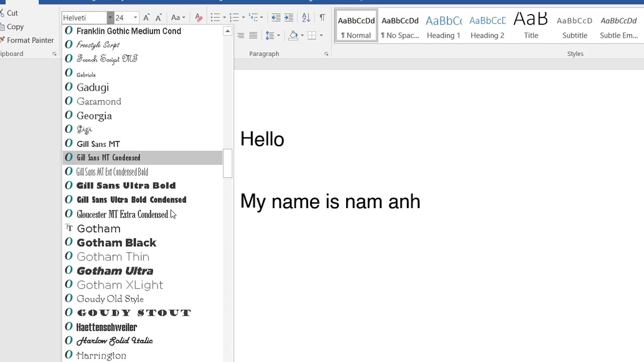Select Haettenschweiler font
This screenshot has height=362, width=644.
click(142, 327)
